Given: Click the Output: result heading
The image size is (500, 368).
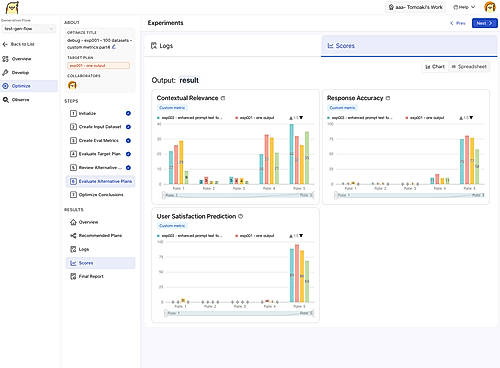Looking at the screenshot, I should (175, 80).
